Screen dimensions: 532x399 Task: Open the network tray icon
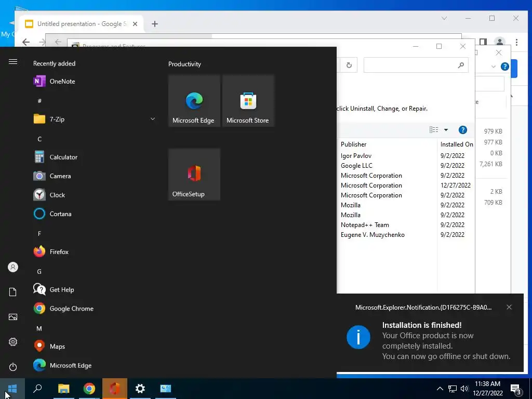tap(453, 389)
